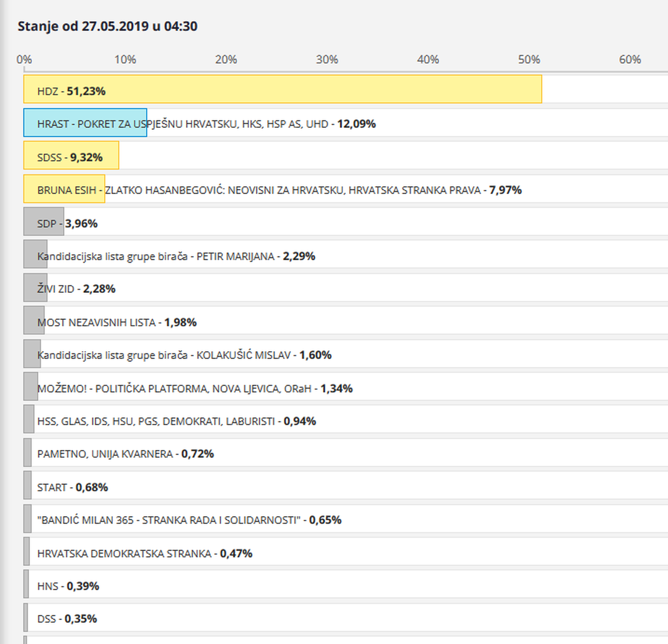This screenshot has width=668, height=644.
Task: Click the START 0,68% label
Action: [72, 487]
